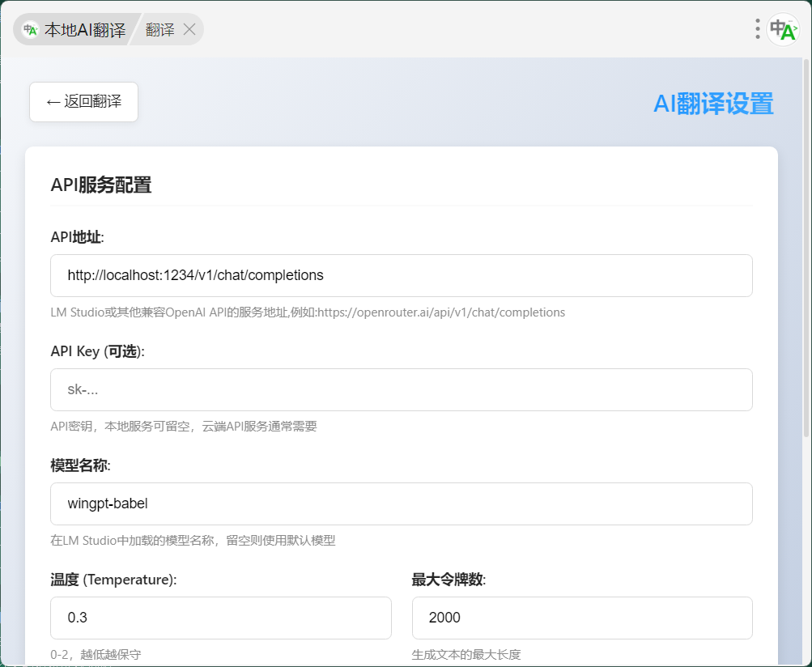Open the vertical three-dot menu
The height and width of the screenshot is (667, 812).
[x=757, y=30]
